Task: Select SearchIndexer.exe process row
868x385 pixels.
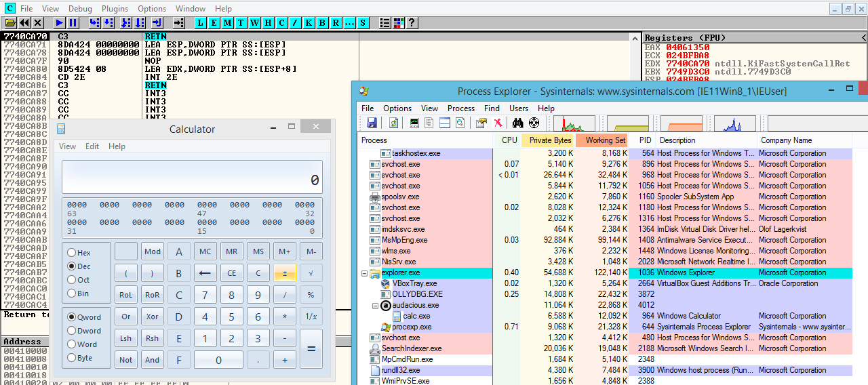Action: 605,348
